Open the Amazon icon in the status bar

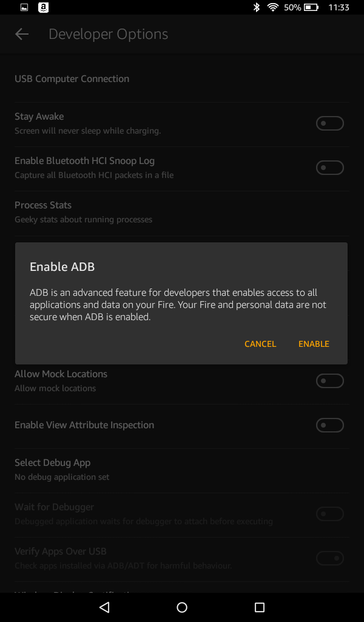coord(42,7)
